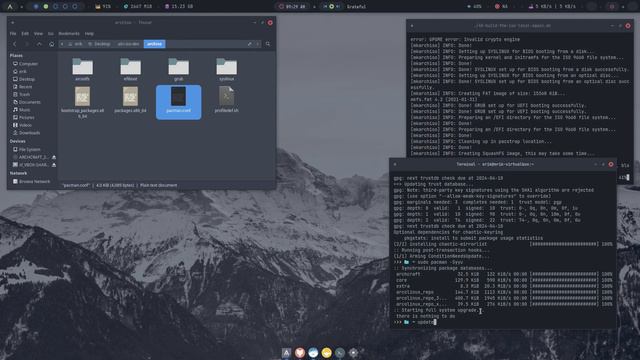Go forward with Thunar's forward arrow

[x=27, y=44]
